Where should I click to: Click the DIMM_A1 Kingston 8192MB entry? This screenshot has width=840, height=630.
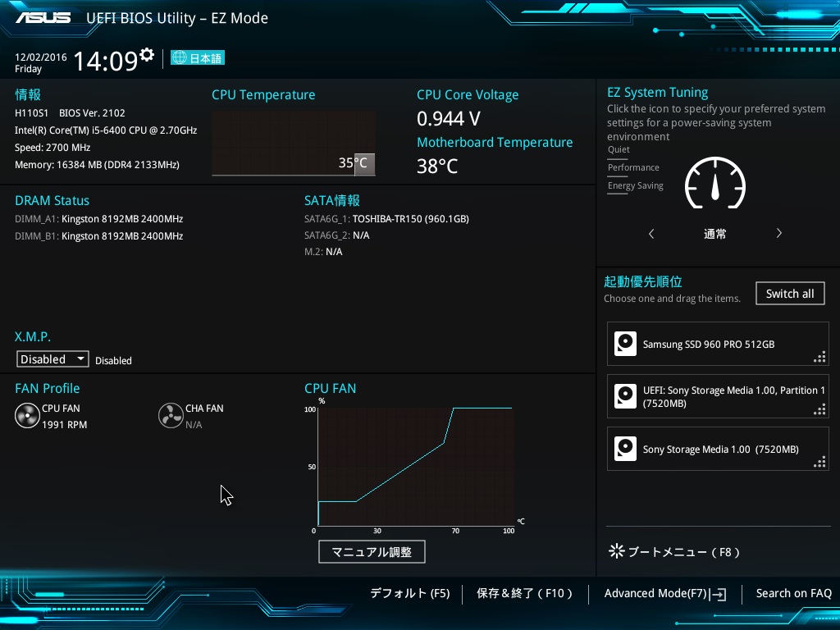point(99,218)
